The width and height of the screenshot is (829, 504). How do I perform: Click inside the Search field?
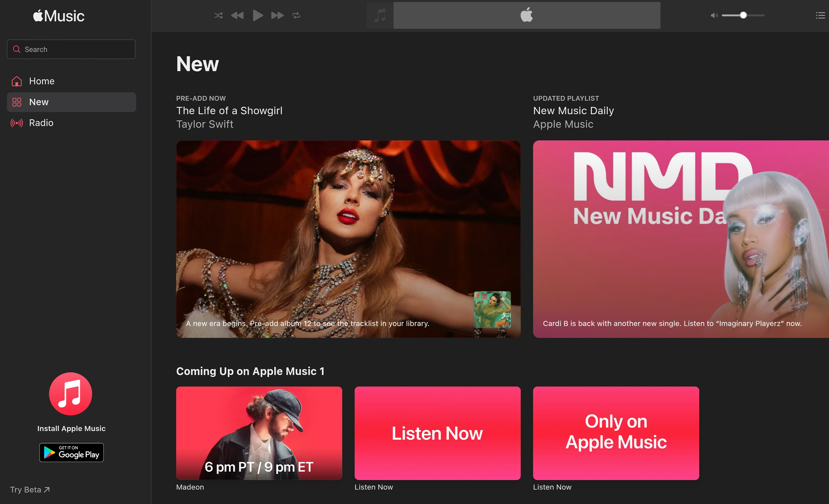(71, 49)
